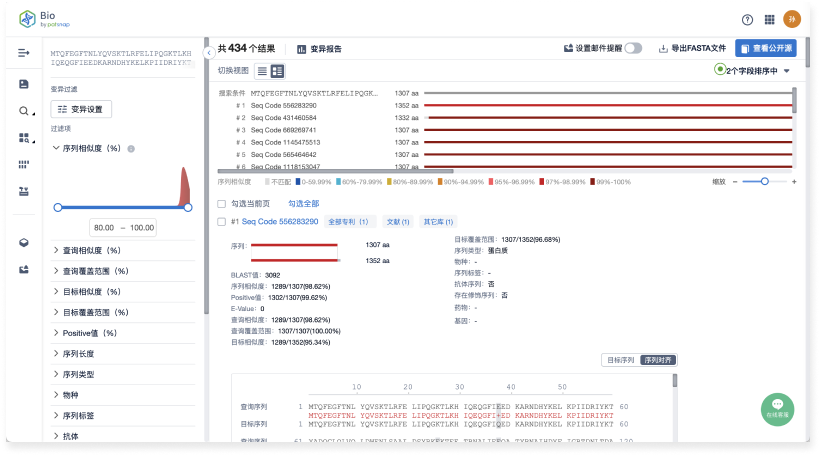Image resolution: width=821 pixels, height=456 pixels.
Task: Expand the left sidebar menu icon
Action: pos(24,52)
